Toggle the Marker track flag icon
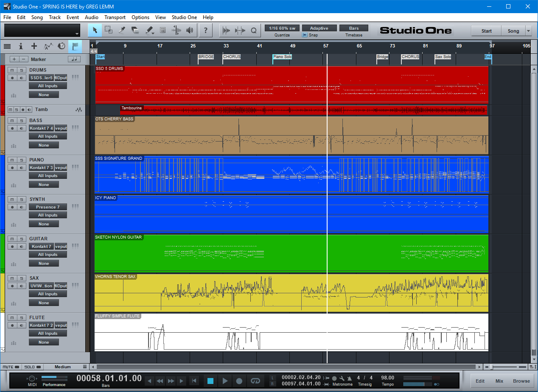The image size is (538, 392). 75,46
